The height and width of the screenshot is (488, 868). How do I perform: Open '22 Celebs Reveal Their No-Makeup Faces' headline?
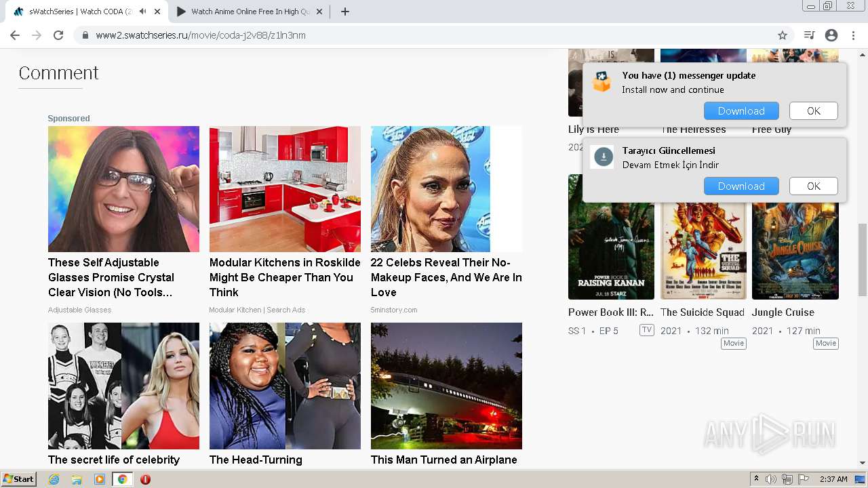click(x=446, y=277)
